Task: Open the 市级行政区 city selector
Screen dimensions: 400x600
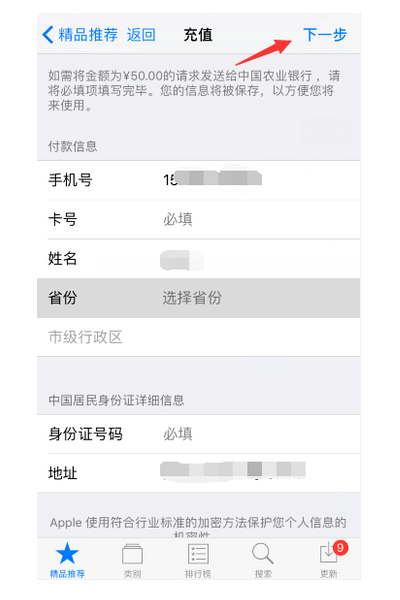Action: pyautogui.click(x=198, y=337)
